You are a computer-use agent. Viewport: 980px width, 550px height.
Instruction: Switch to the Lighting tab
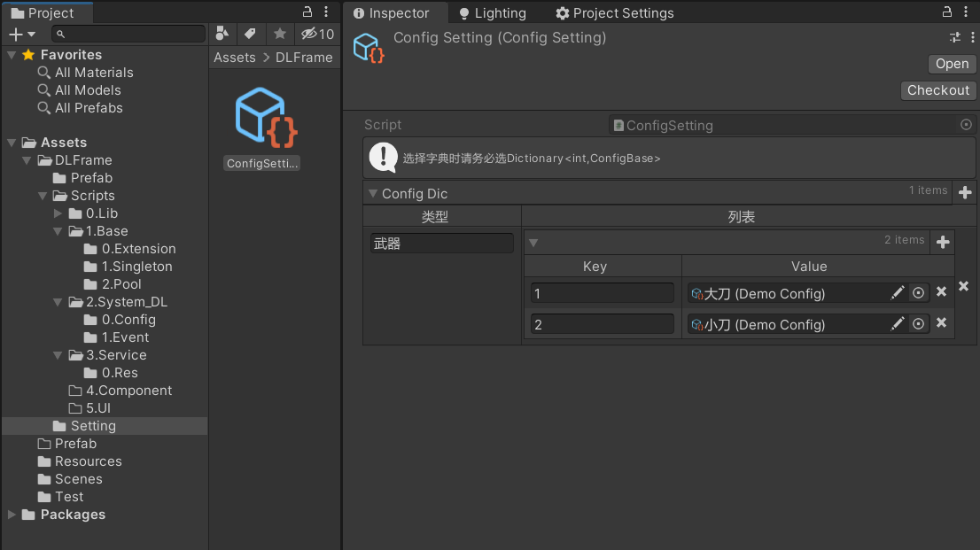[x=492, y=13]
